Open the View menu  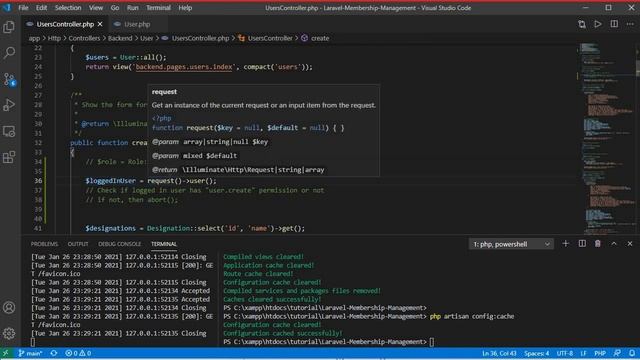pos(96,8)
